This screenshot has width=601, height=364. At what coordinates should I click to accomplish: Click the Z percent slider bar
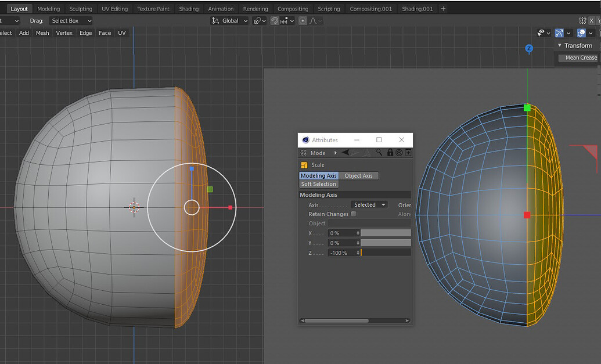[386, 253]
